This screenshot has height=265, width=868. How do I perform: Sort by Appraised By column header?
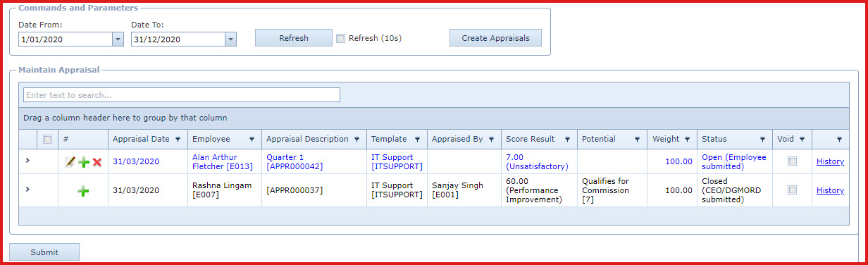457,140
